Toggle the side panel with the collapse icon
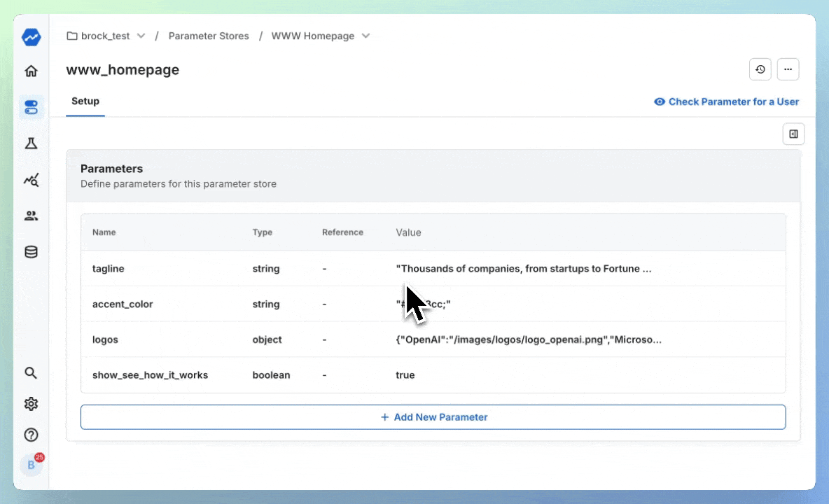 [x=793, y=134]
